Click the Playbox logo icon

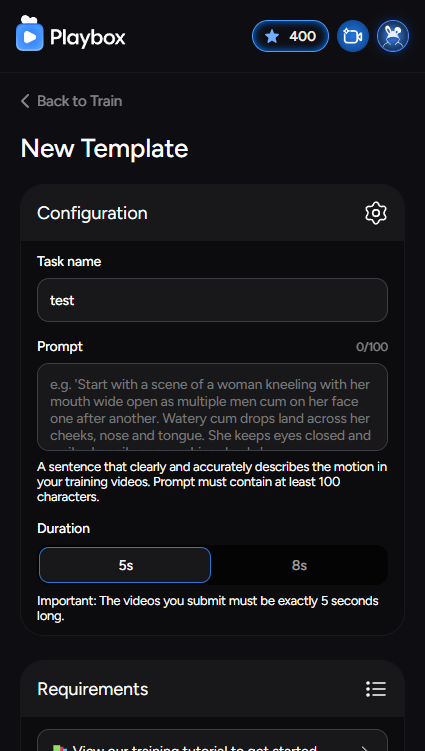(x=30, y=33)
